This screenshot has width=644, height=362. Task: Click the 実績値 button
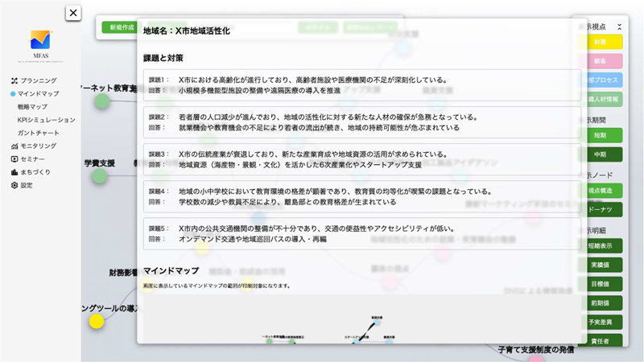(600, 265)
